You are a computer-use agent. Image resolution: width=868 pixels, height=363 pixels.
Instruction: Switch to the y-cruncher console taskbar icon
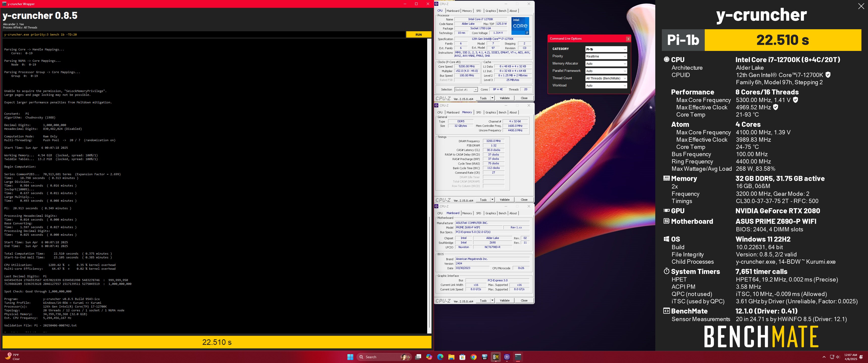(x=518, y=357)
